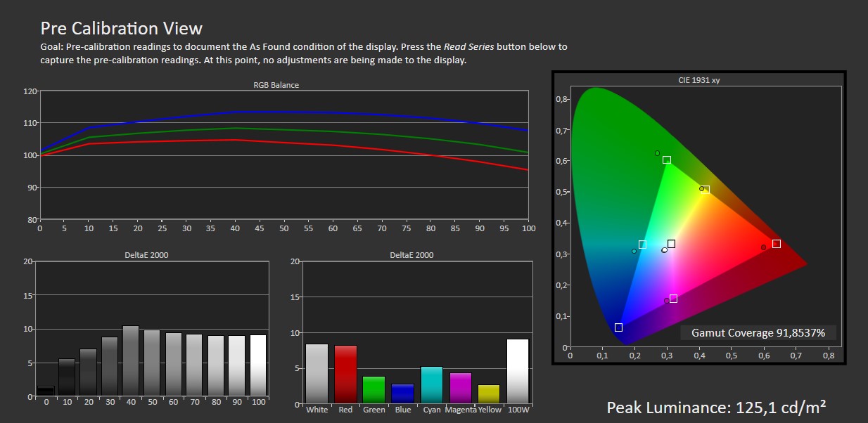Click the 80 label on RGB Balance axis
The width and height of the screenshot is (868, 423).
click(x=32, y=220)
